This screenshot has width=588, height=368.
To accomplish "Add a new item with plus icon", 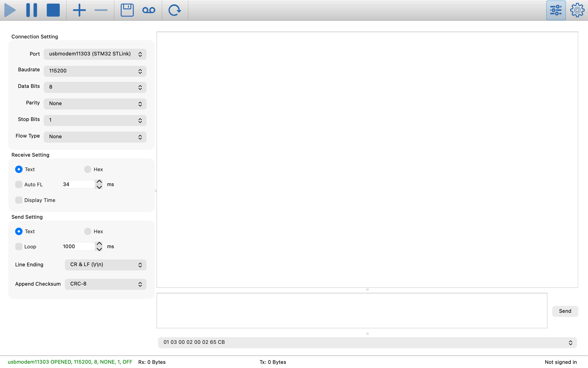I will pyautogui.click(x=79, y=10).
